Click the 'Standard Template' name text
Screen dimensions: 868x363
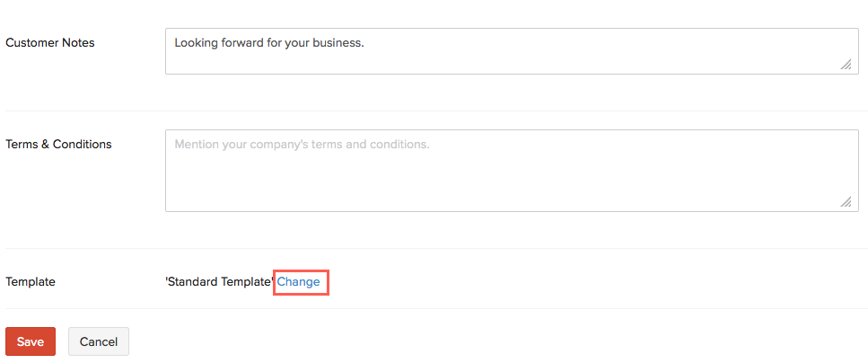coord(220,282)
